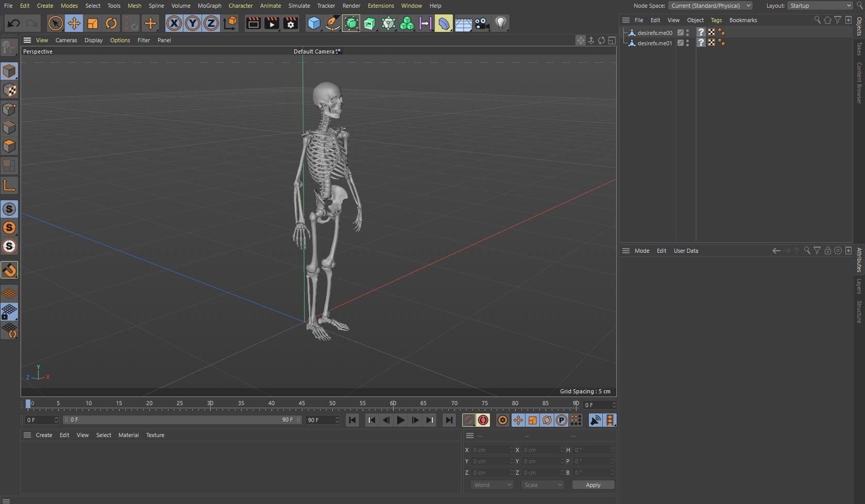This screenshot has width=865, height=504.
Task: Open the MoGraph Cloner icon
Action: point(407,23)
